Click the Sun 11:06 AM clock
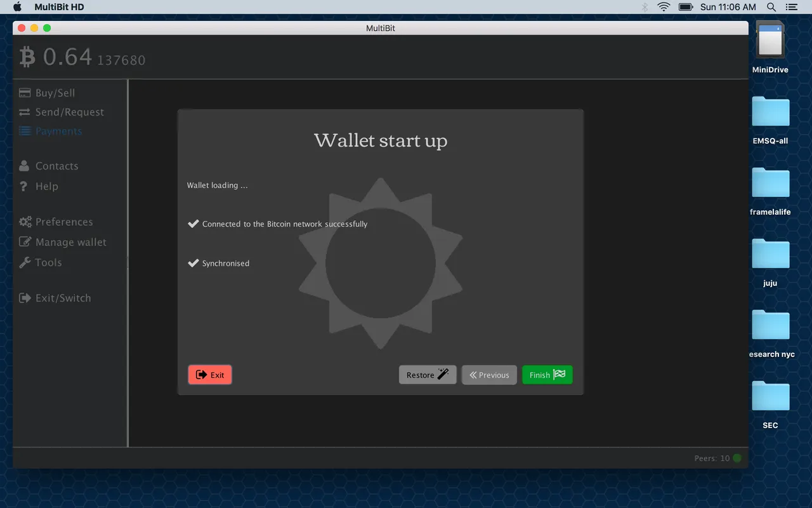This screenshot has width=812, height=508. click(728, 7)
